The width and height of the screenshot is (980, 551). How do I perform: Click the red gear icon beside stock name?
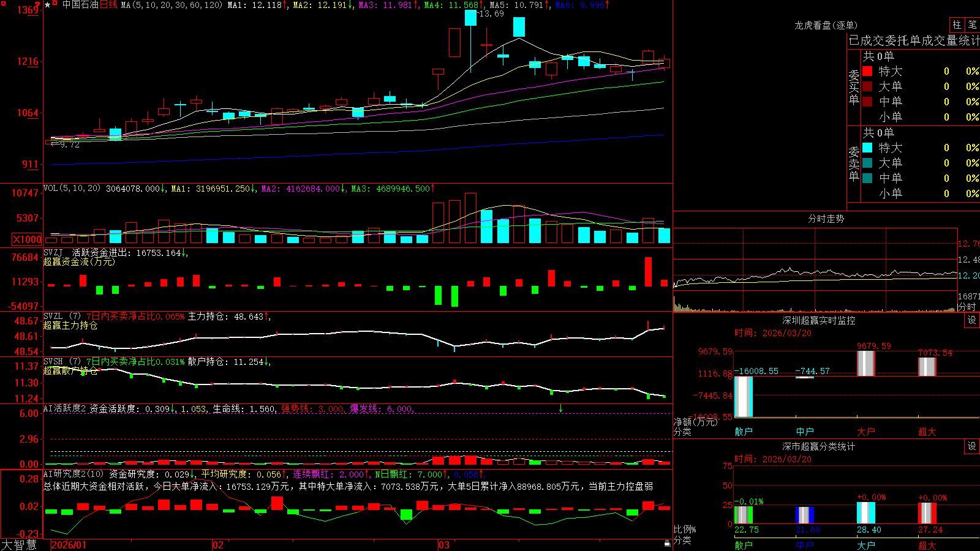pos(55,3)
